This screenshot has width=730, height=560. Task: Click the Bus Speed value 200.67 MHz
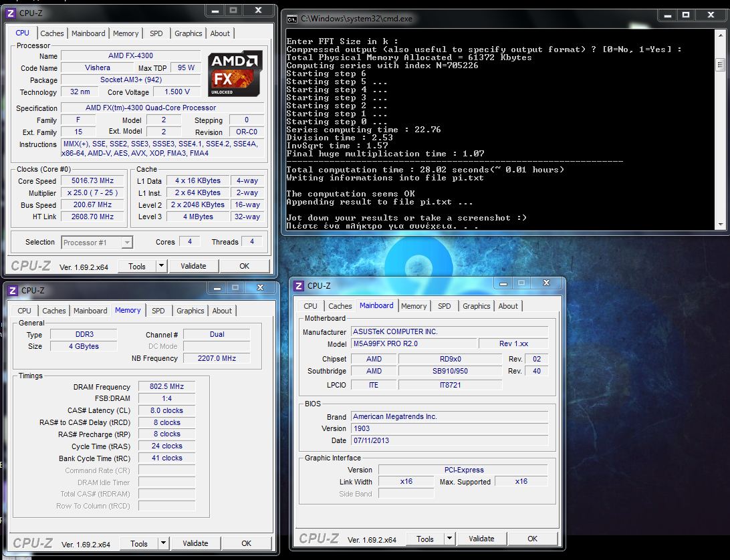coord(93,205)
